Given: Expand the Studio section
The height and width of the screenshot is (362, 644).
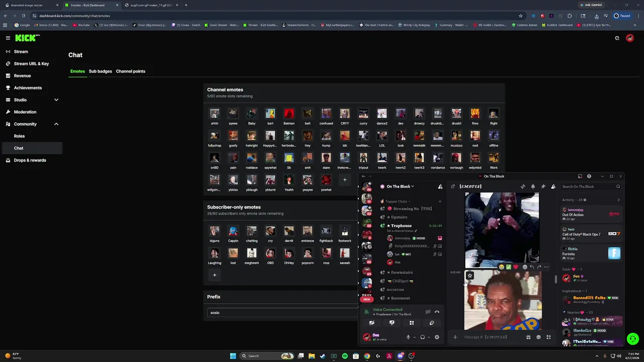Looking at the screenshot, I should tap(31, 100).
